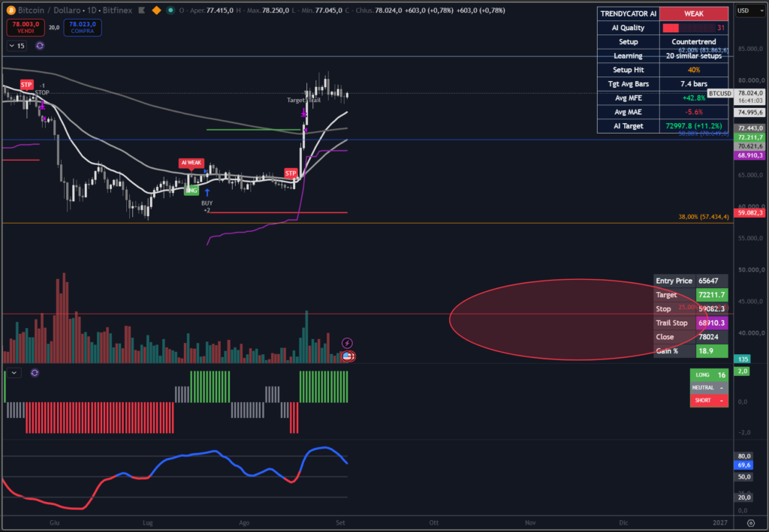This screenshot has width=769, height=532.
Task: Click the green market status dot icon
Action: pyautogui.click(x=170, y=11)
